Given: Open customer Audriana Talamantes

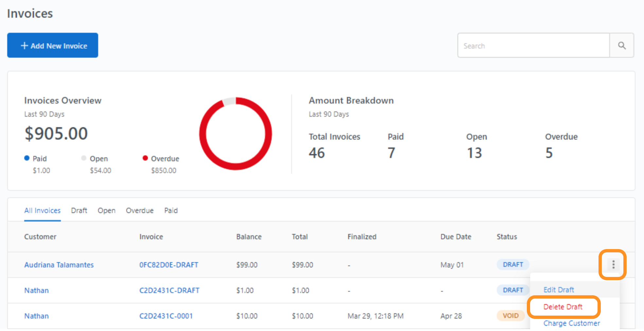Looking at the screenshot, I should (x=59, y=265).
